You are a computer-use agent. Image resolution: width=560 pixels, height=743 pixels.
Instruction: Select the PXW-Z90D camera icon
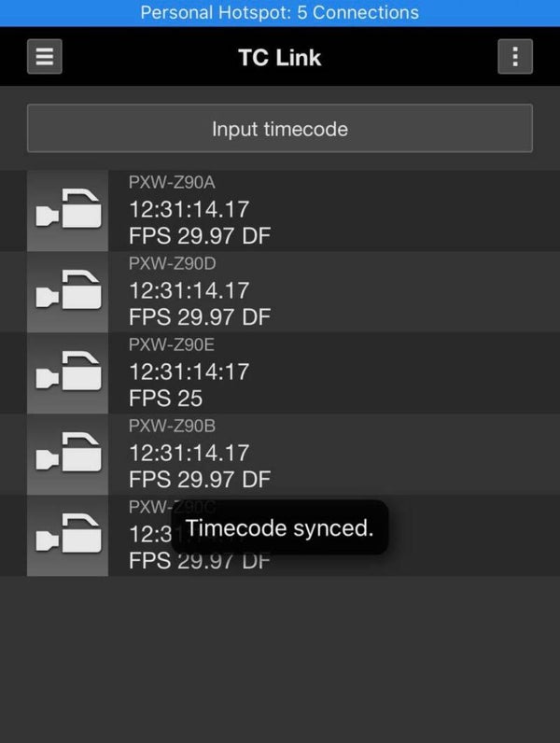68,292
